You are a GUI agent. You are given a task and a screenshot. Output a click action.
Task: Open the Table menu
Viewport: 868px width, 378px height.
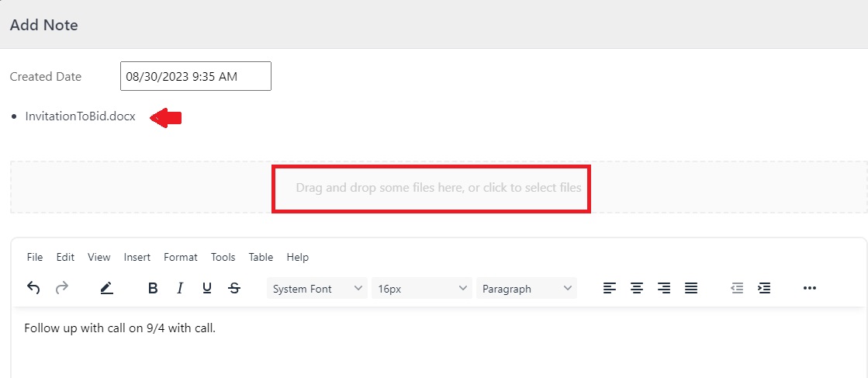coord(261,257)
